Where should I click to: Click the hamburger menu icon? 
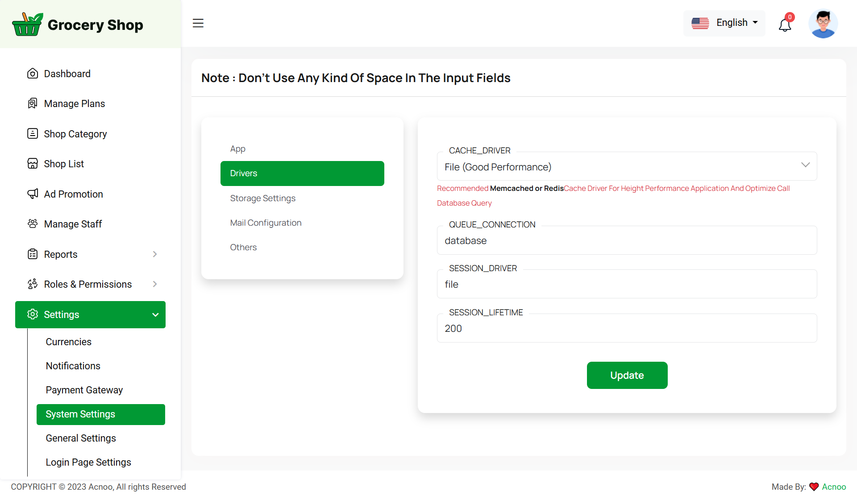click(198, 23)
